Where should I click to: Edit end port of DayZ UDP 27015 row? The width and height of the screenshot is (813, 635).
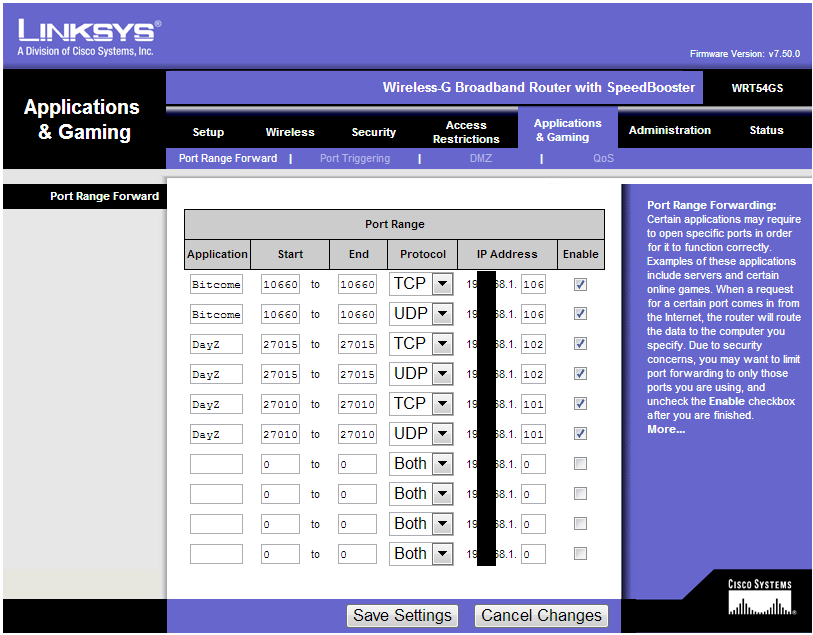[357, 374]
